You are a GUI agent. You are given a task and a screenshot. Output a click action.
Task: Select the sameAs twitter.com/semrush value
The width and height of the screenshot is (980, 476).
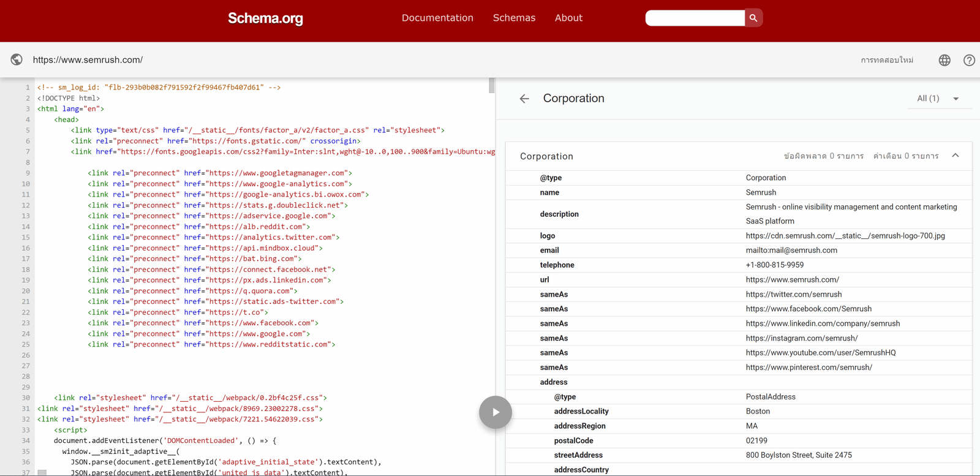794,295
